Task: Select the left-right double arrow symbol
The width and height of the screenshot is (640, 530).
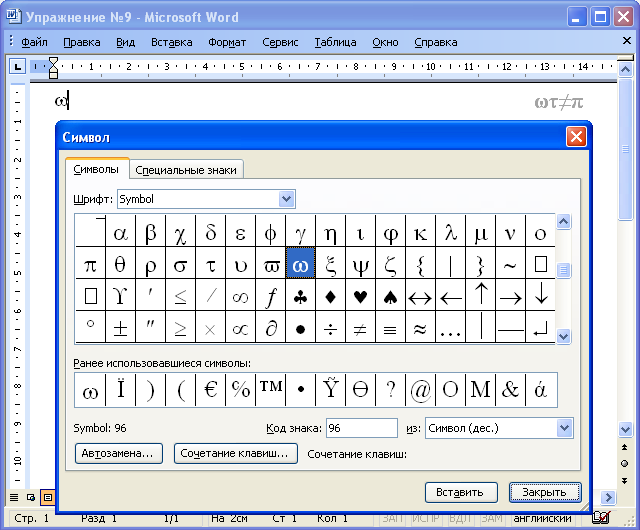Action: coord(420,295)
